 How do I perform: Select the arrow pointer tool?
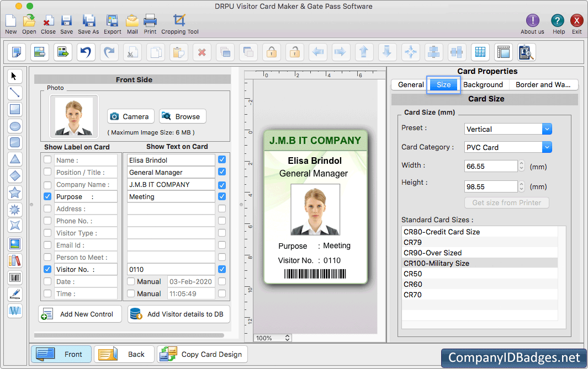pyautogui.click(x=14, y=77)
